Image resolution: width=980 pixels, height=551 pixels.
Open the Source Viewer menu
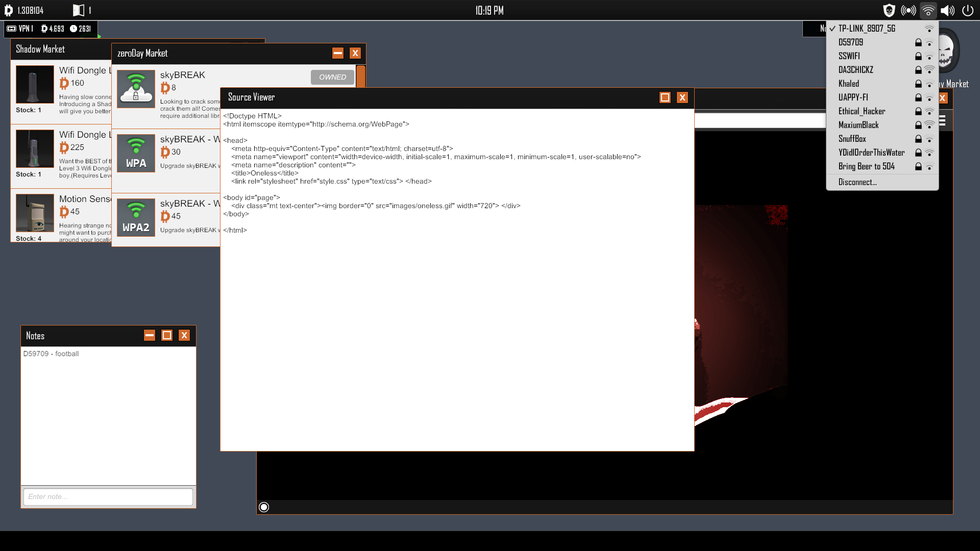(x=252, y=97)
